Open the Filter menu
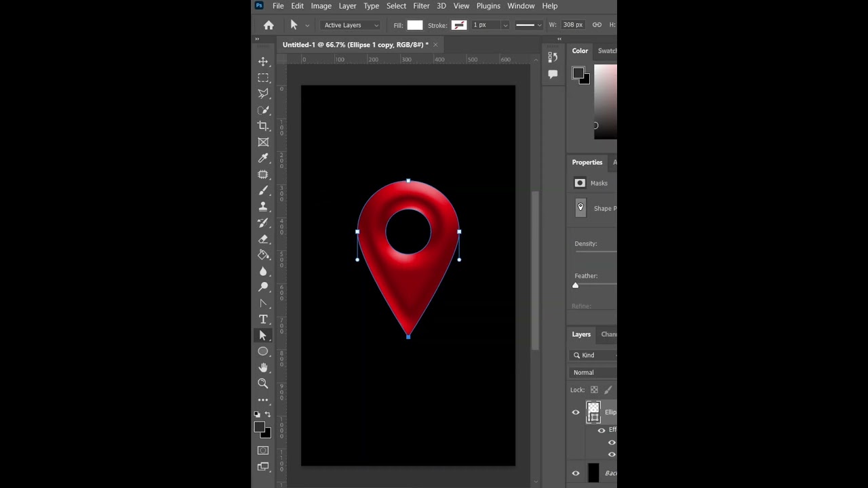Viewport: 868px width, 488px height. [421, 6]
